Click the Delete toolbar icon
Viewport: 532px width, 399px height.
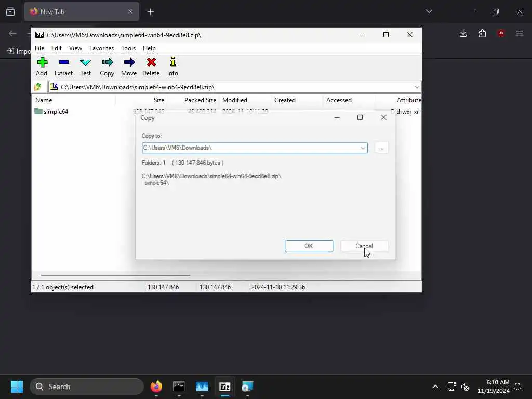[x=151, y=62]
